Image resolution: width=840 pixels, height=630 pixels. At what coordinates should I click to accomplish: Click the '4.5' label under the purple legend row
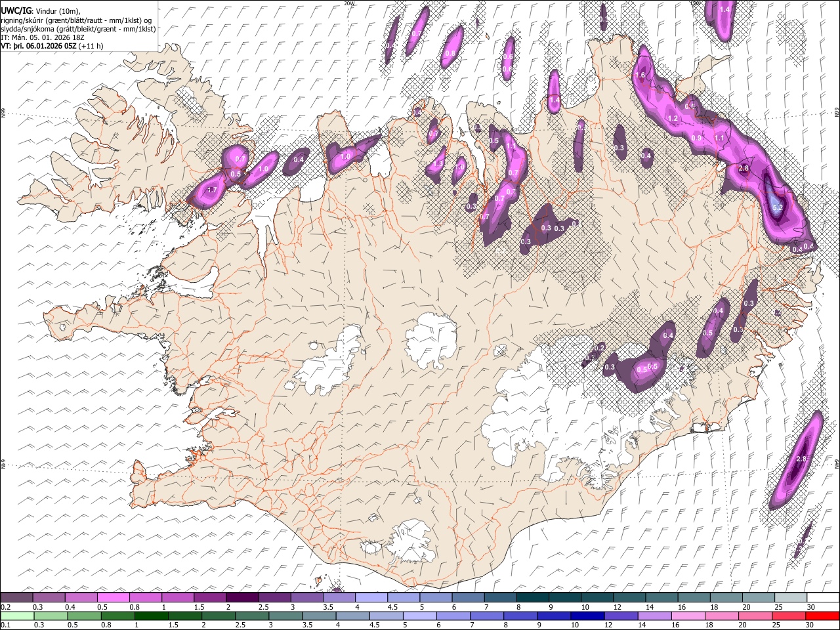392,607
